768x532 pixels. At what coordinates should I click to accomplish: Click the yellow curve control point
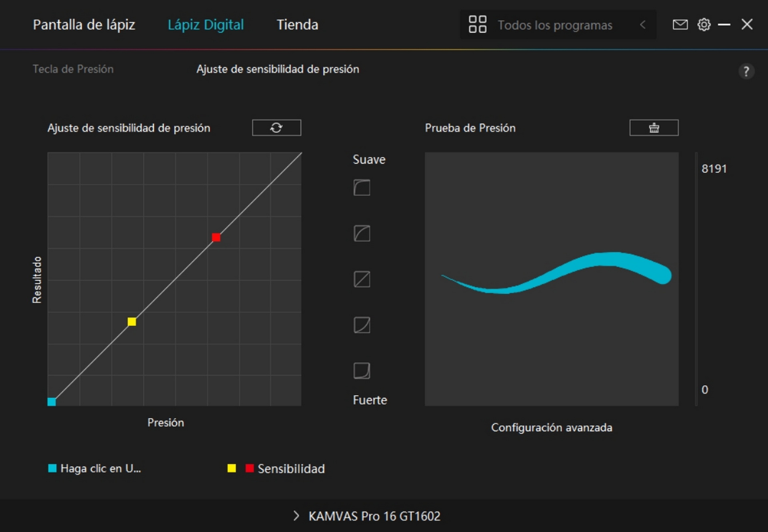pos(132,322)
